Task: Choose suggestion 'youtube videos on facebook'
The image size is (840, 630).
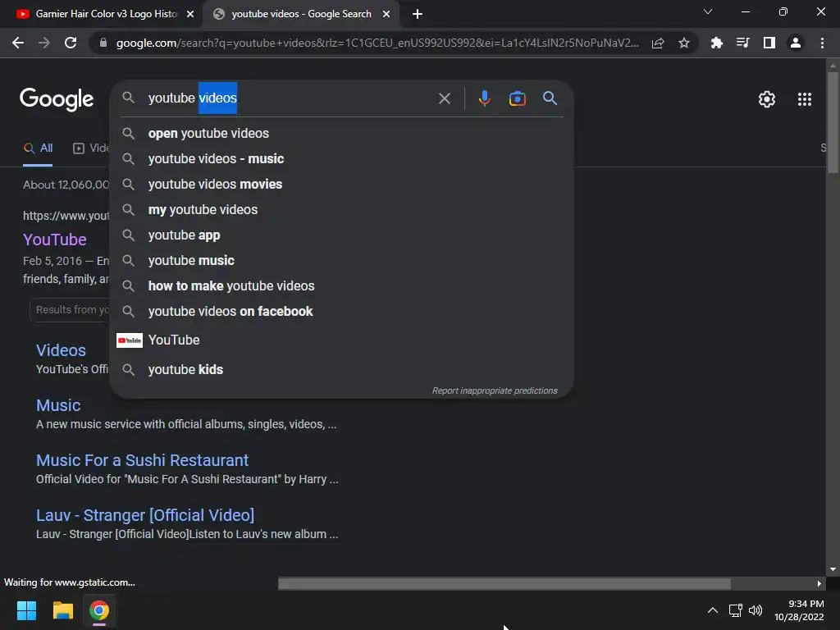Action: 341,311
